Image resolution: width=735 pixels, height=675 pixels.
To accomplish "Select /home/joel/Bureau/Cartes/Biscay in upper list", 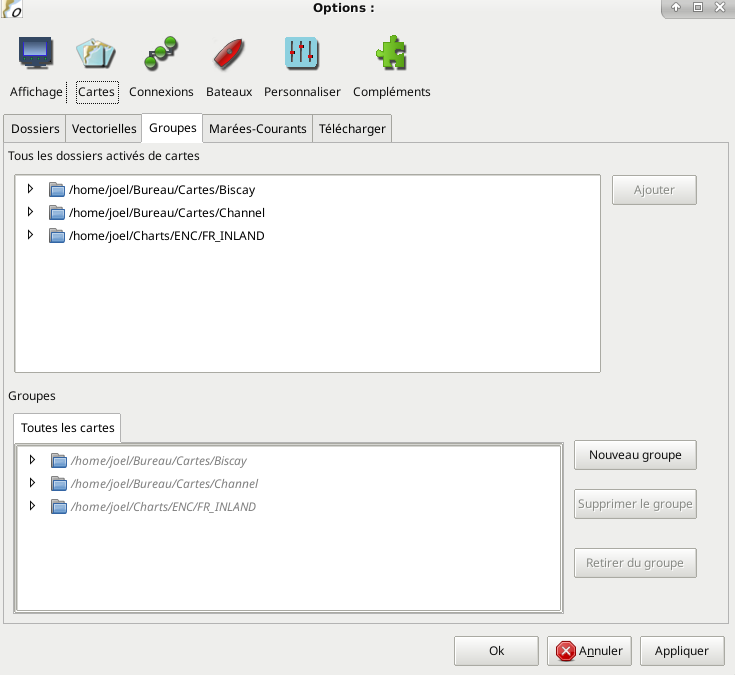I will click(x=162, y=190).
